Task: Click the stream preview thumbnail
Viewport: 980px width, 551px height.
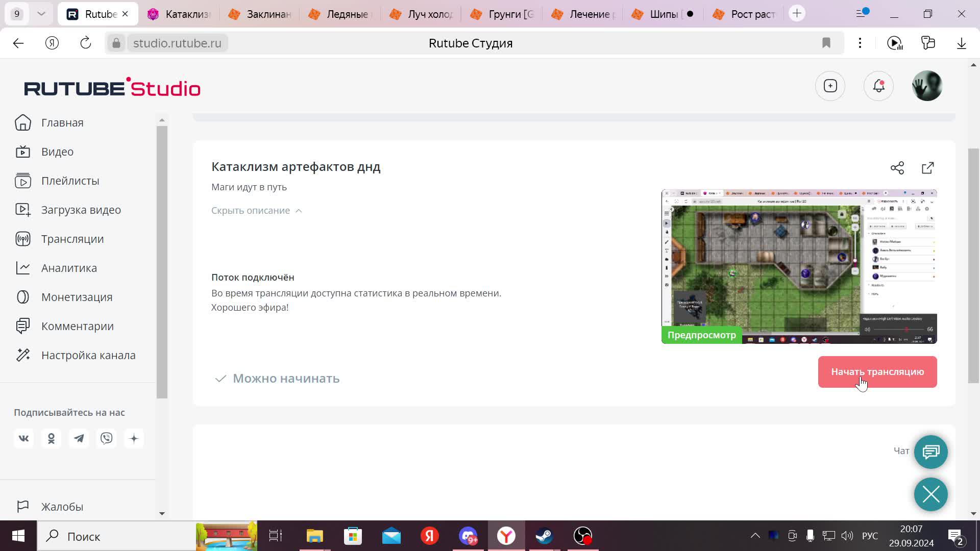Action: pos(799,266)
